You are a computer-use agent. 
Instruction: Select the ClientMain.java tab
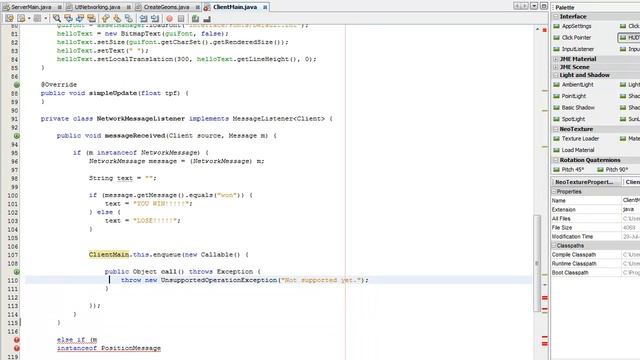coord(235,7)
